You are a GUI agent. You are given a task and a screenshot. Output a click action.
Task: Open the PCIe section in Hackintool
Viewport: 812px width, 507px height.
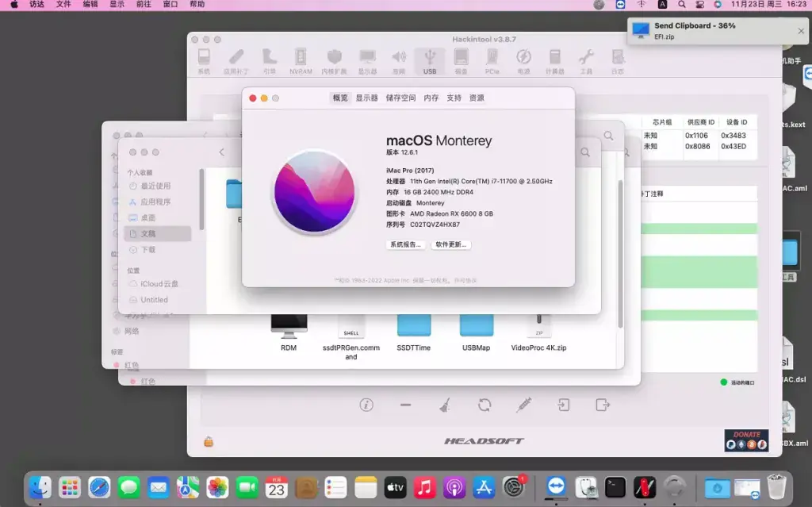click(x=492, y=61)
